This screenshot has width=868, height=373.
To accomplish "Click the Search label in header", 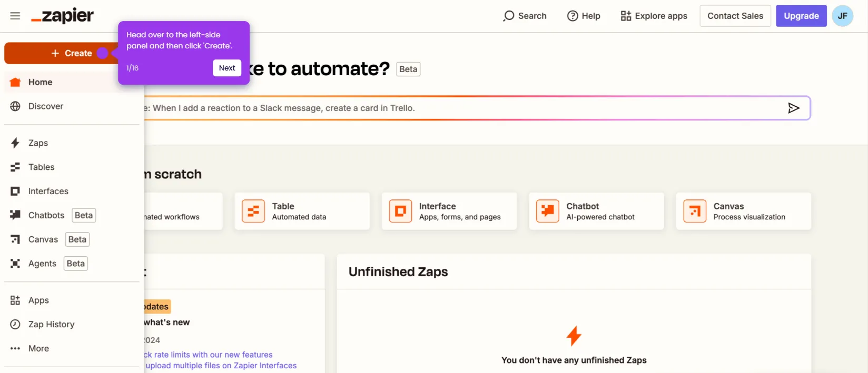I will point(532,16).
